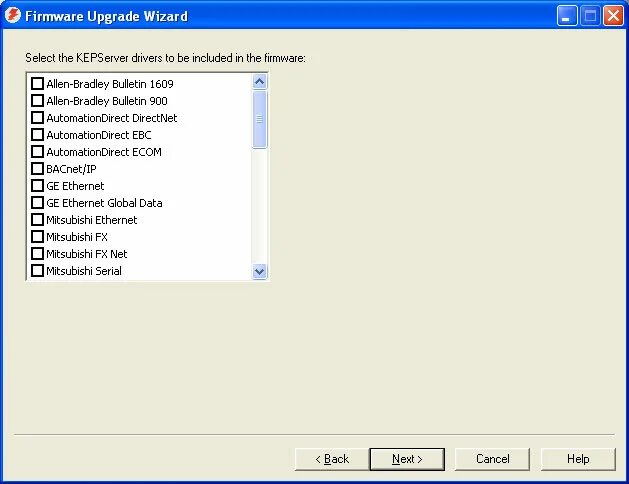This screenshot has width=629, height=484.
Task: Enable the AutomationDirect DirectNet driver checkbox
Action: 37,117
